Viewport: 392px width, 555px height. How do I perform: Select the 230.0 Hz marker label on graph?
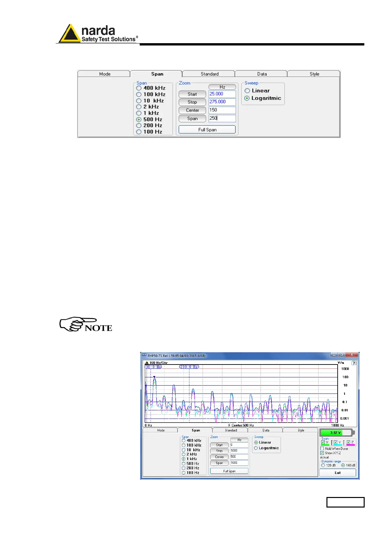click(189, 367)
